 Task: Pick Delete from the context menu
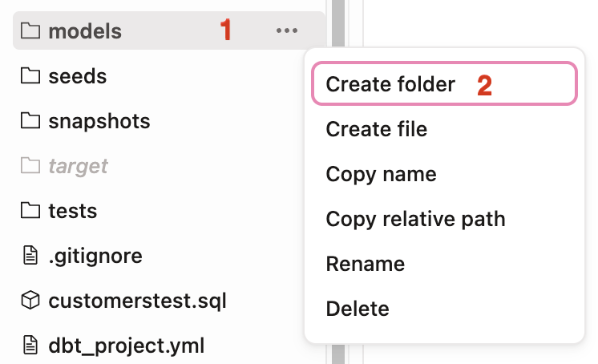point(357,309)
